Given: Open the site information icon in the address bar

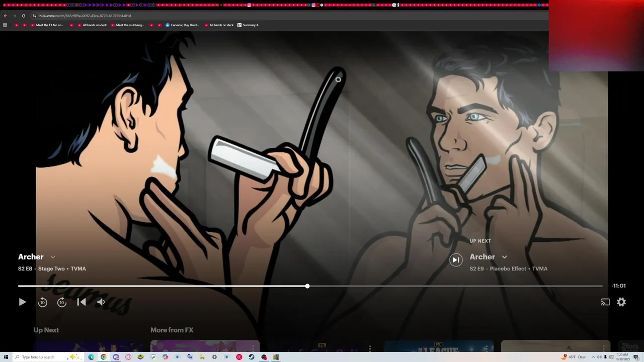Looking at the screenshot, I should 34,16.
